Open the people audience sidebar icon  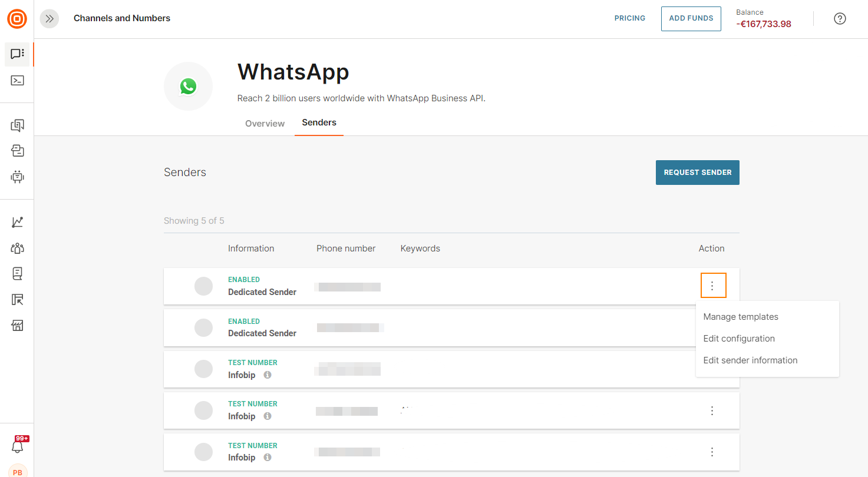pyautogui.click(x=17, y=248)
